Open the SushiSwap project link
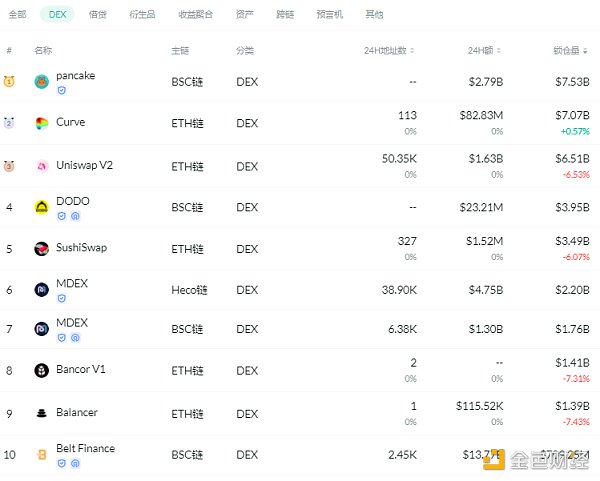The image size is (600, 481). (x=81, y=247)
